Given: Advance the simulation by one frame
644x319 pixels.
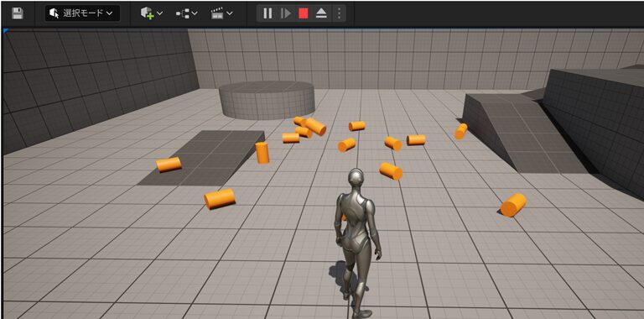Looking at the screenshot, I should tap(285, 13).
